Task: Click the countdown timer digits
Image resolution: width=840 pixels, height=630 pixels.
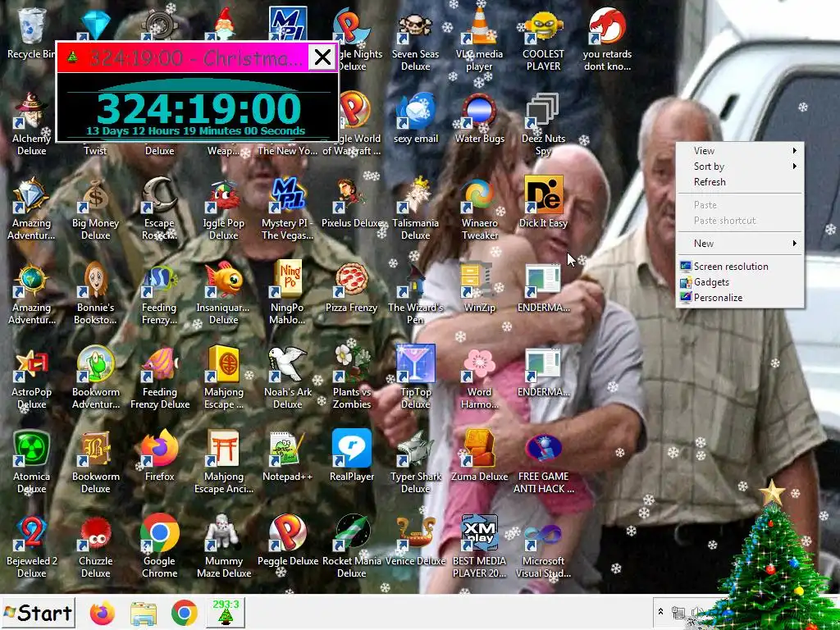Action: [199, 109]
